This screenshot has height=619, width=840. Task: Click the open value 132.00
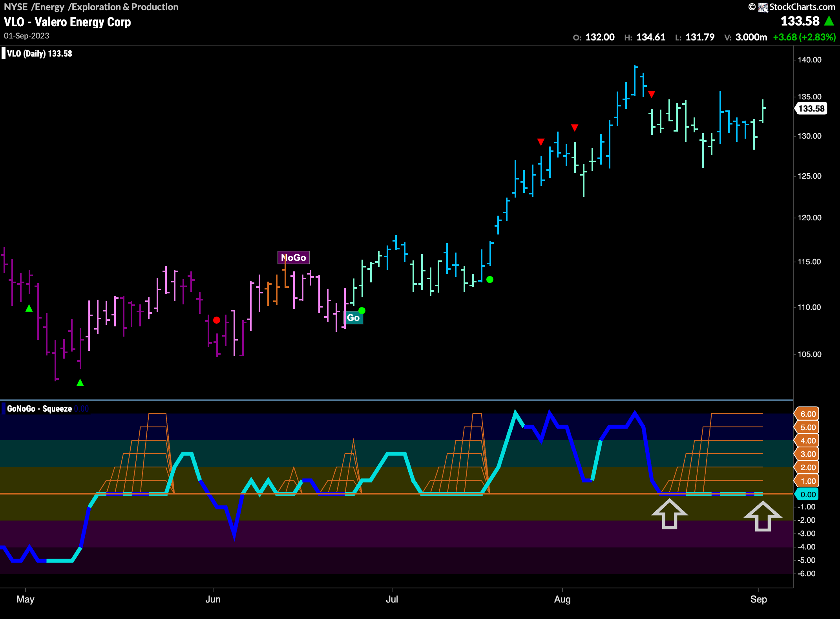coord(600,37)
